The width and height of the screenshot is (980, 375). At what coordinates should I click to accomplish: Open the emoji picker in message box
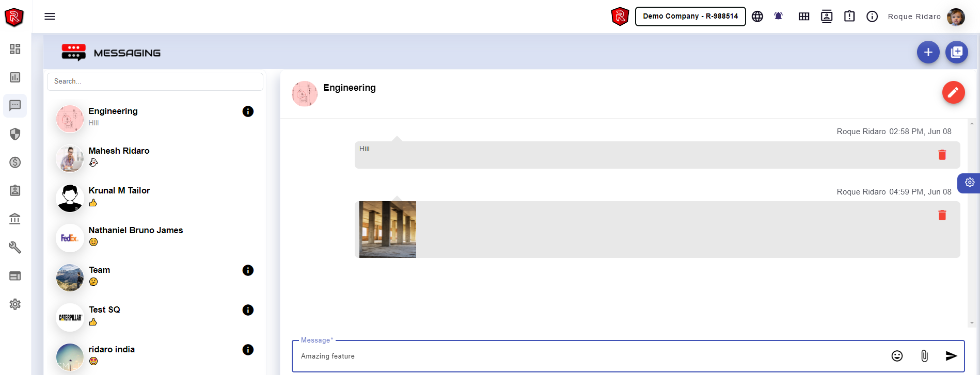tap(897, 356)
